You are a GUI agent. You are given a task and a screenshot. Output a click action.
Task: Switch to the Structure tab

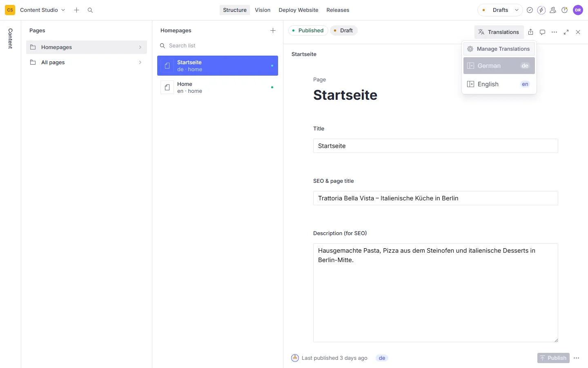235,10
